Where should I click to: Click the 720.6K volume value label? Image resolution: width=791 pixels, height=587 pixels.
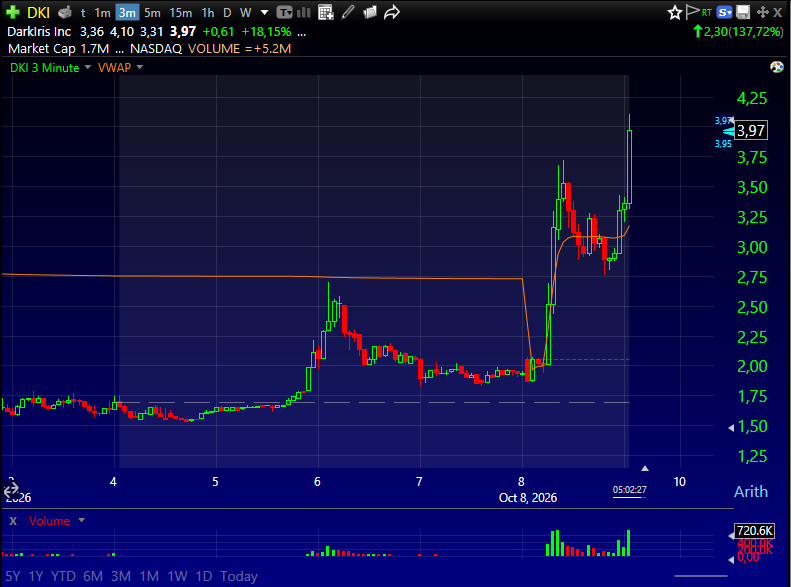(x=755, y=531)
